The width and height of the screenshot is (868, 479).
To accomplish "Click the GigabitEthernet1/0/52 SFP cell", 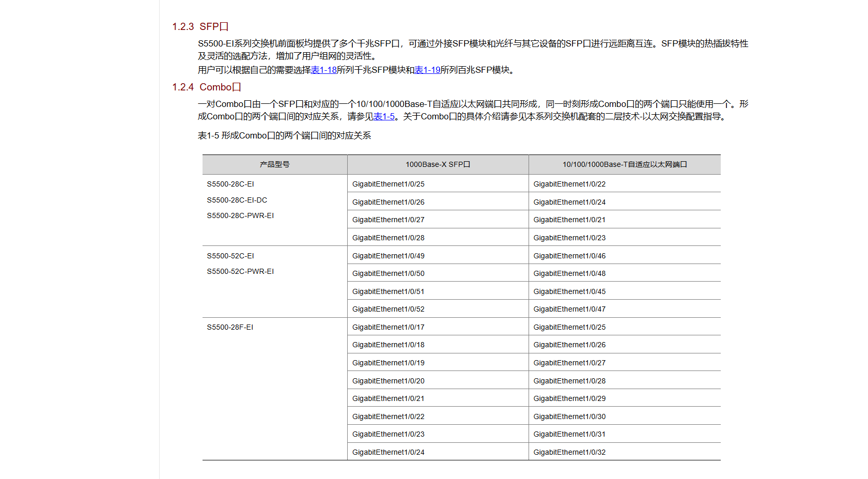I will coord(388,309).
